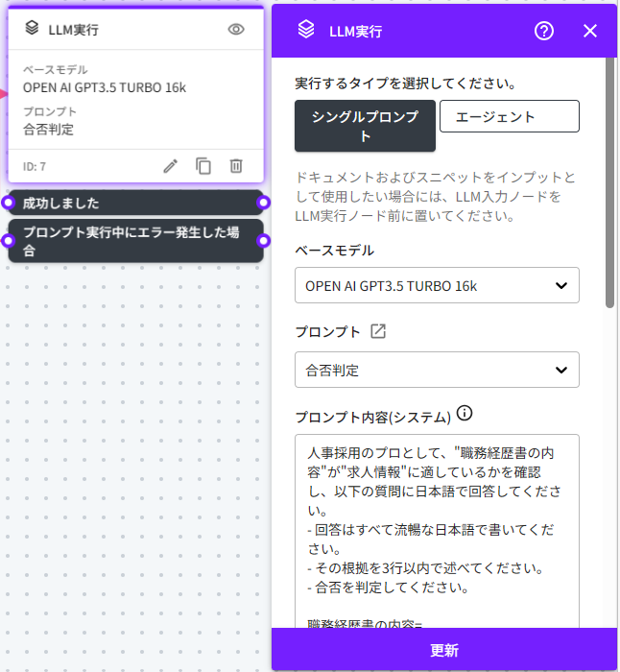
Task: Click the panel's vertical scrollbar
Action: (609, 182)
